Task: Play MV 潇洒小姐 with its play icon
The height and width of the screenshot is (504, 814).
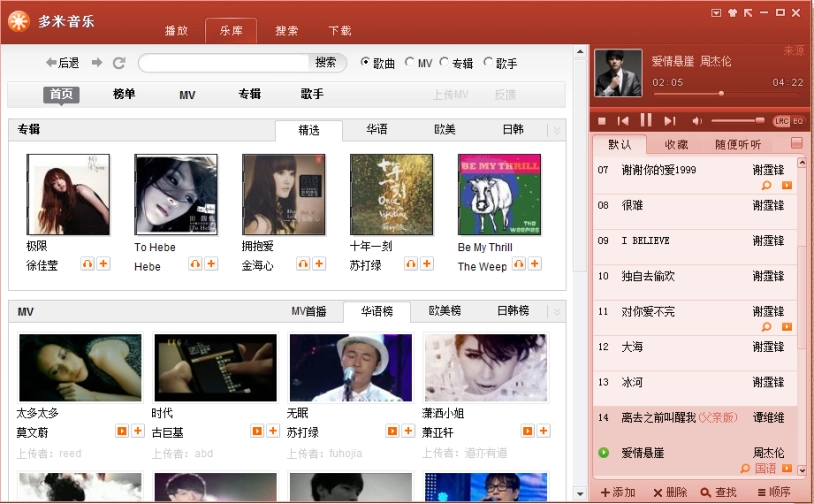Action: click(527, 431)
